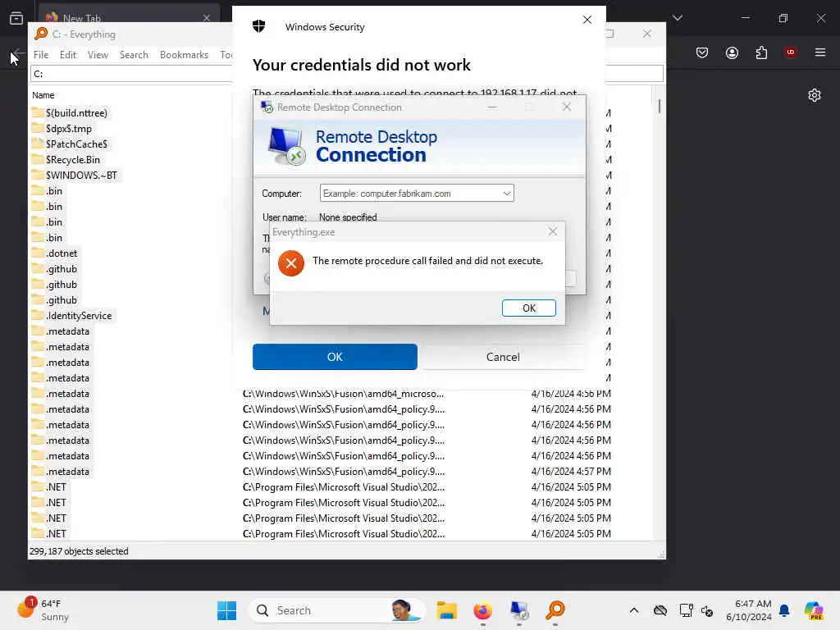
Task: Select the .IdentityService folder
Action: [79, 316]
